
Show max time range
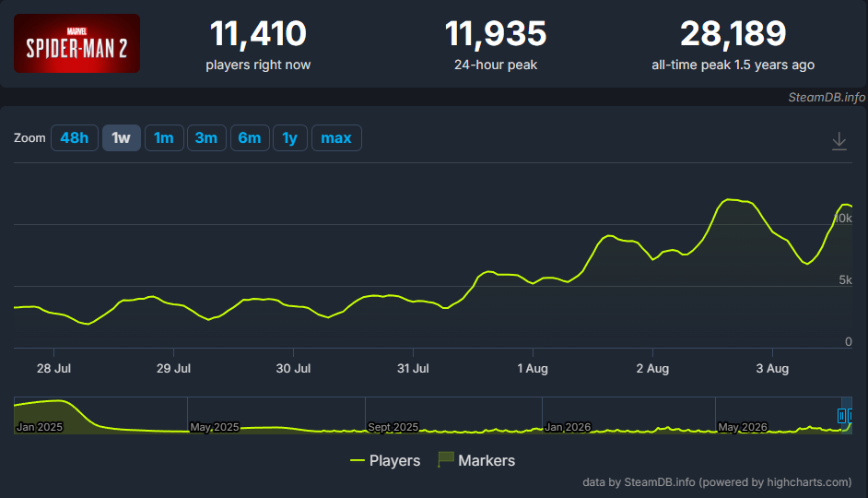coord(336,138)
